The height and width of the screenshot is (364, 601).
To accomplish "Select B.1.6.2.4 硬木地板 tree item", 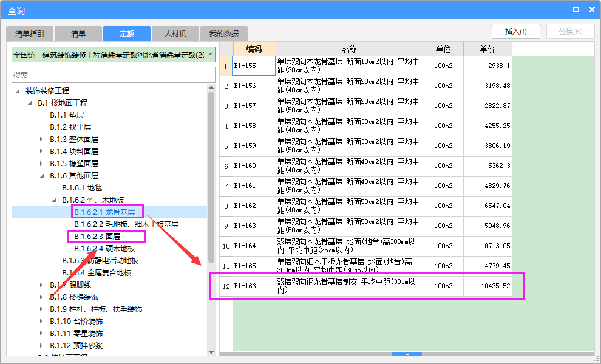I will (x=104, y=249).
